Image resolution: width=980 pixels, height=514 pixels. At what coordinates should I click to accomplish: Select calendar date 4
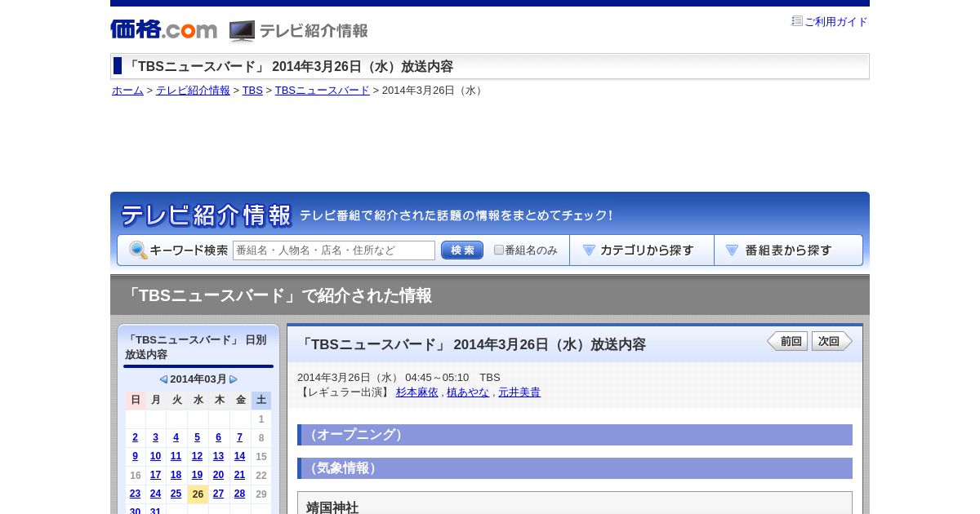[x=176, y=437]
